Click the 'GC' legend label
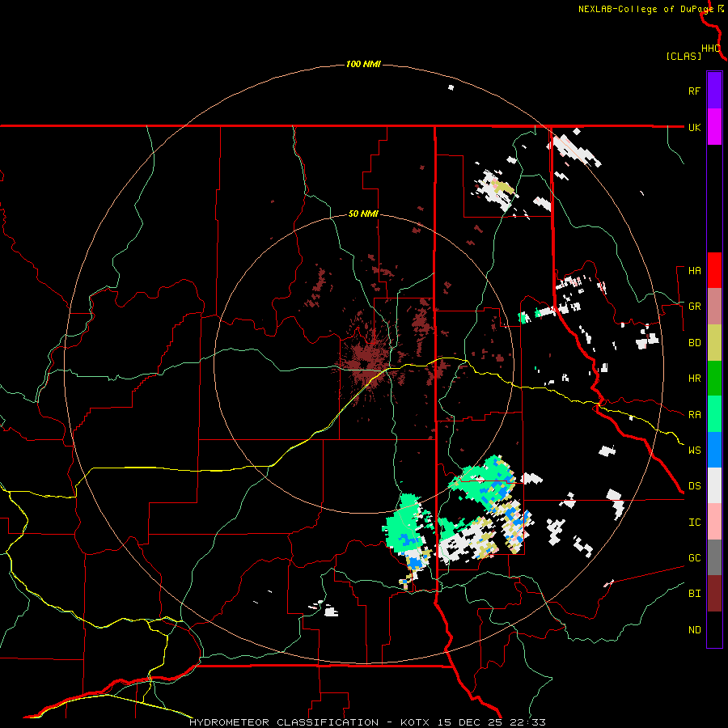Viewport: 728px width, 728px height. [695, 558]
